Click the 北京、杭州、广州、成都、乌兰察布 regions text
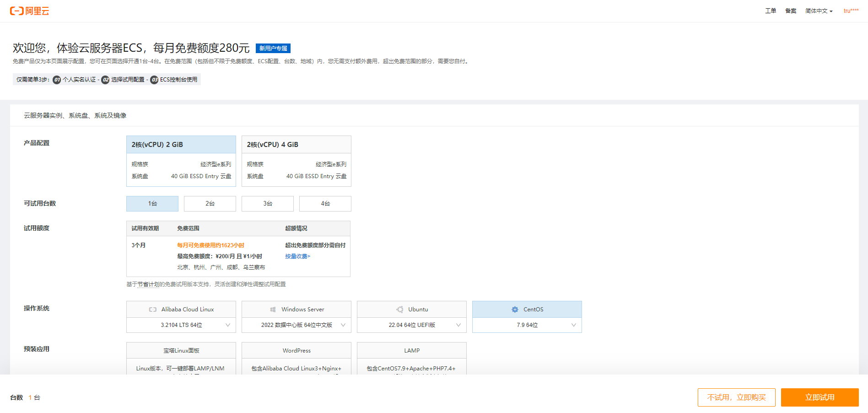868x413 pixels. [221, 267]
